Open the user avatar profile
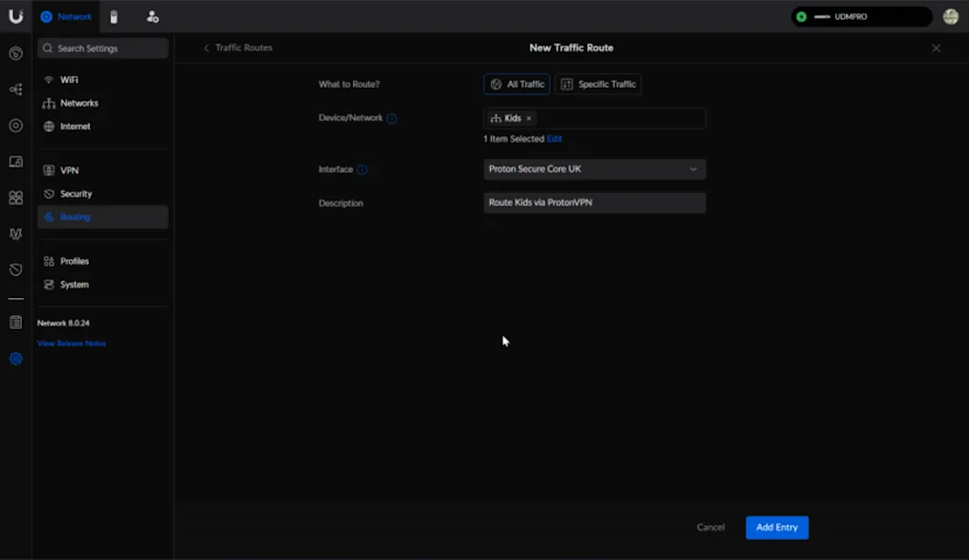This screenshot has height=560, width=969. (950, 17)
